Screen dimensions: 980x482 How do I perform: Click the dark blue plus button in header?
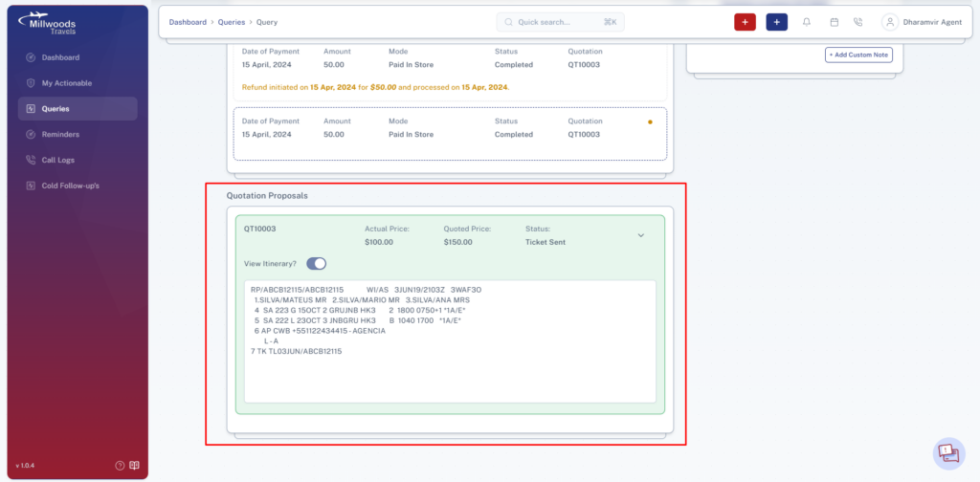pyautogui.click(x=777, y=22)
